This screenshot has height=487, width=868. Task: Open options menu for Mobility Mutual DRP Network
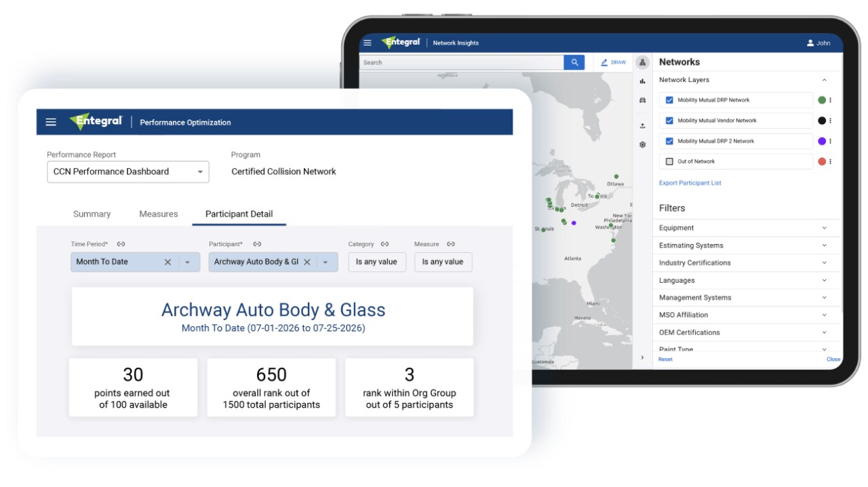pyautogui.click(x=831, y=100)
